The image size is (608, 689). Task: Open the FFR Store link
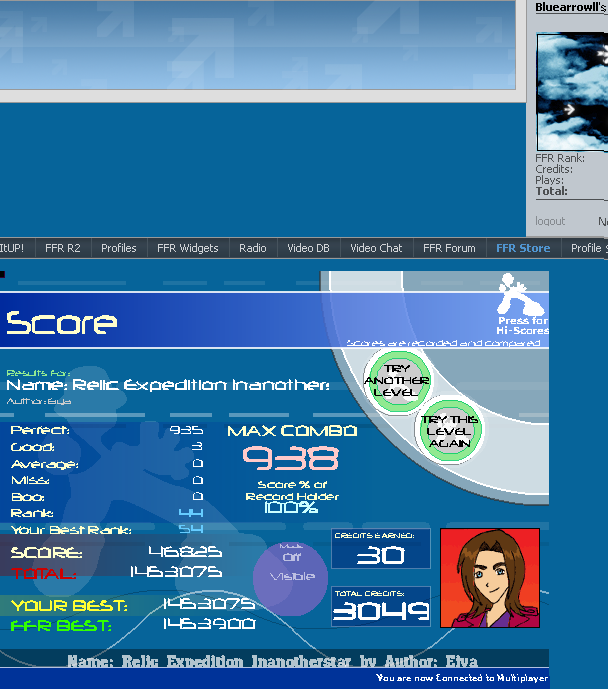coord(523,248)
